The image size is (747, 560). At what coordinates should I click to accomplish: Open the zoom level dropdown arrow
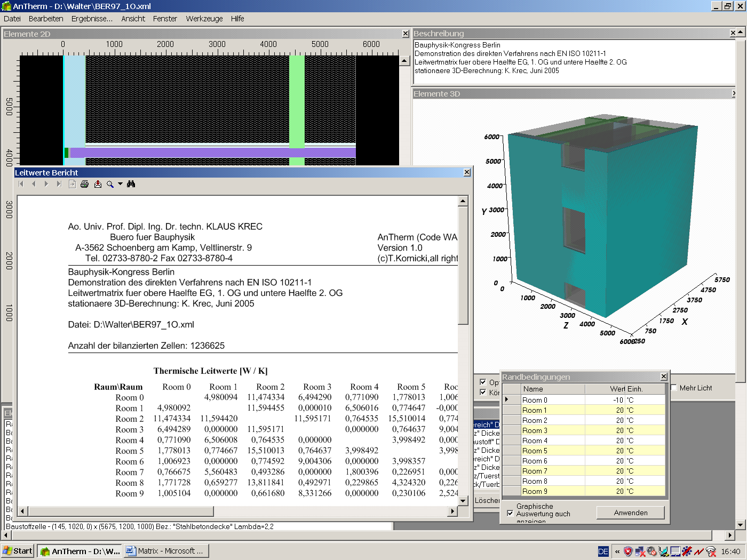tap(120, 184)
